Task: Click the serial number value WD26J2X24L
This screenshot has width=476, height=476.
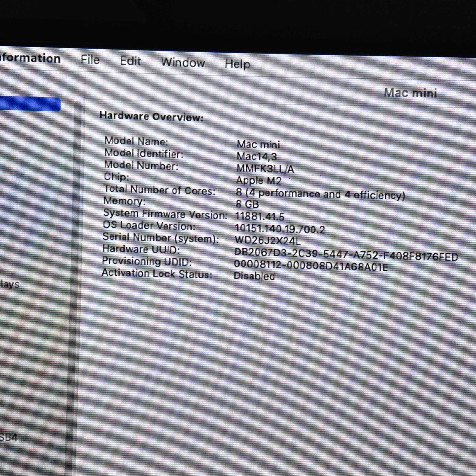Action: coord(268,240)
